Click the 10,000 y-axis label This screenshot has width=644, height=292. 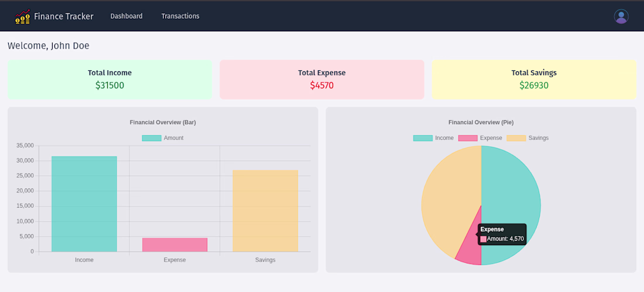25,221
